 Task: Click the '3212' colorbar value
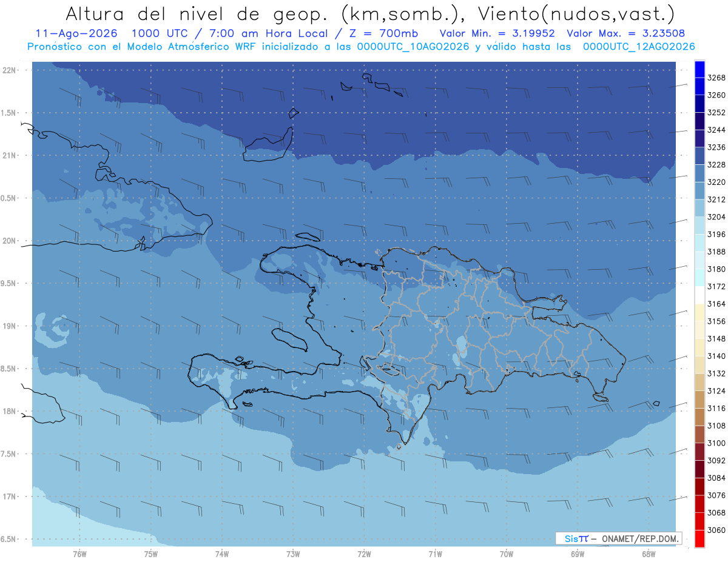coord(716,199)
